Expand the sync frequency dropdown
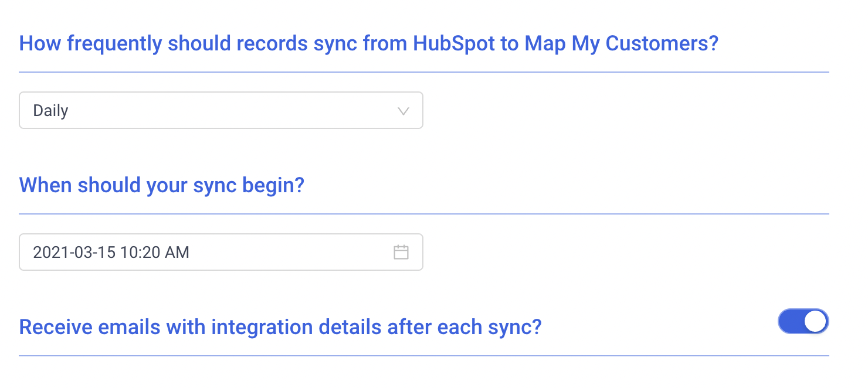Image resolution: width=868 pixels, height=388 pixels. coord(221,110)
